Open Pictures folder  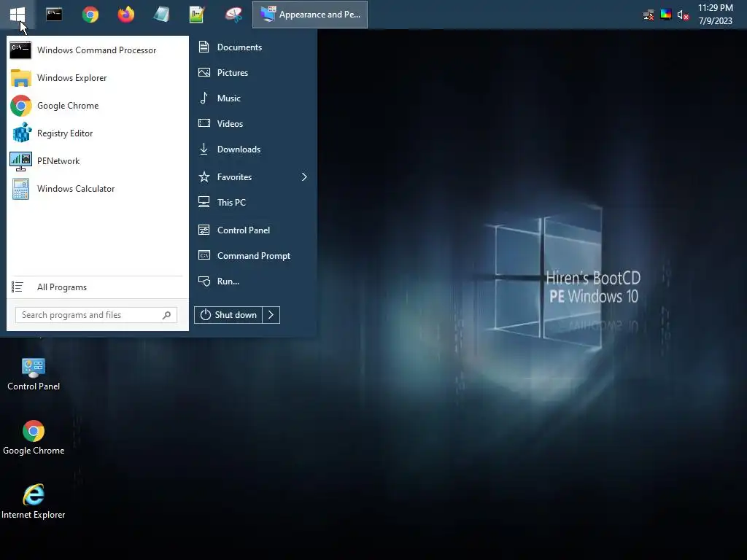pos(253,72)
